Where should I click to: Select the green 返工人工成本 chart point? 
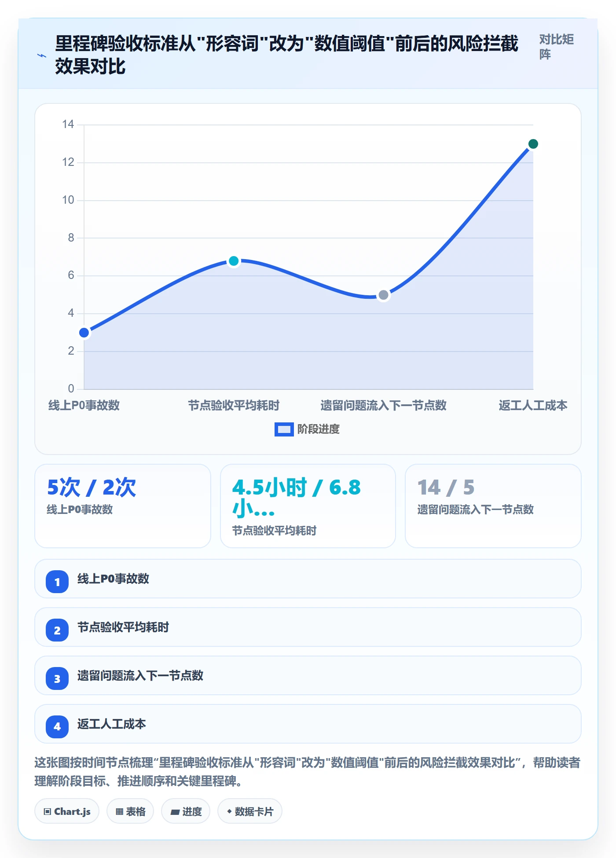(533, 144)
